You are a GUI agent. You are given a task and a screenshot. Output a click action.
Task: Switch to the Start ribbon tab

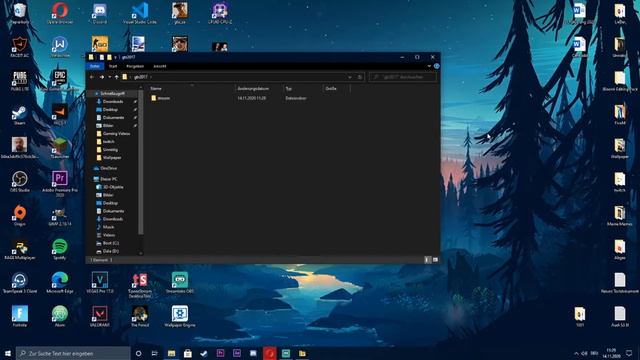(x=113, y=66)
